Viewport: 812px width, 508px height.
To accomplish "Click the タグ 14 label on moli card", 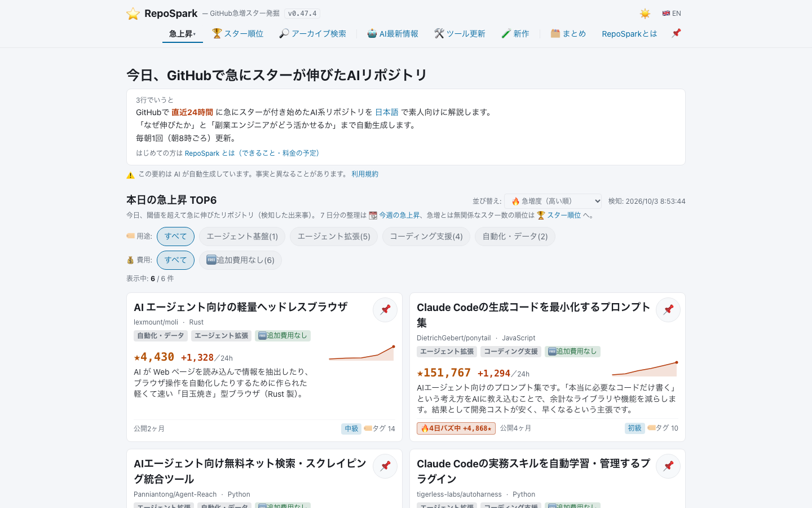I will 379,428.
